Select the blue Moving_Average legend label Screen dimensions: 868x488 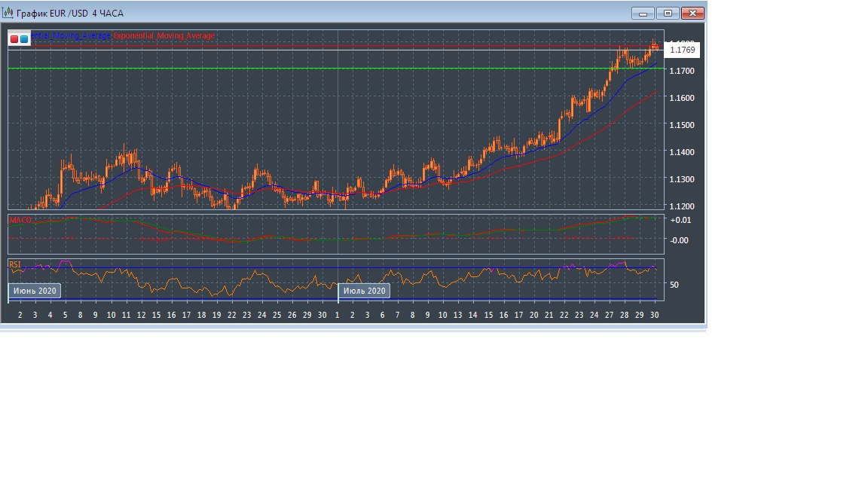tap(72, 35)
